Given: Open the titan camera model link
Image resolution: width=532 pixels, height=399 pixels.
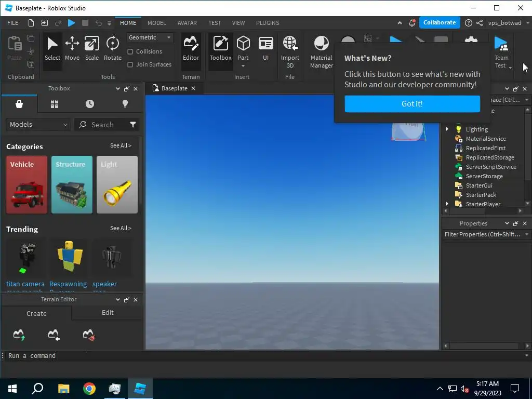Looking at the screenshot, I should (25, 284).
